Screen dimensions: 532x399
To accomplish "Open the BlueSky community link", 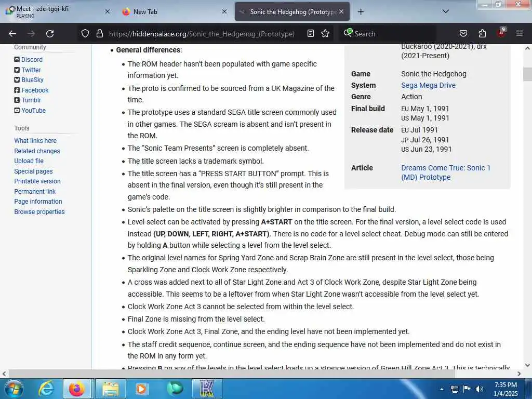I will [x=32, y=80].
